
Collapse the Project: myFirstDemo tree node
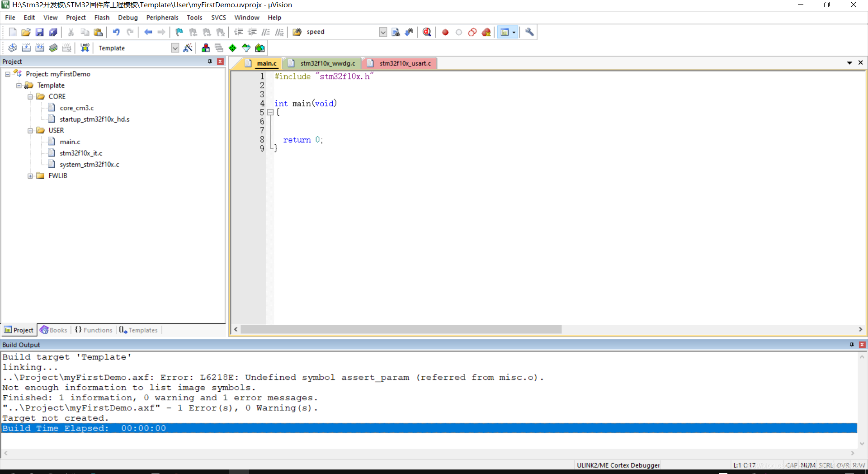tap(8, 74)
